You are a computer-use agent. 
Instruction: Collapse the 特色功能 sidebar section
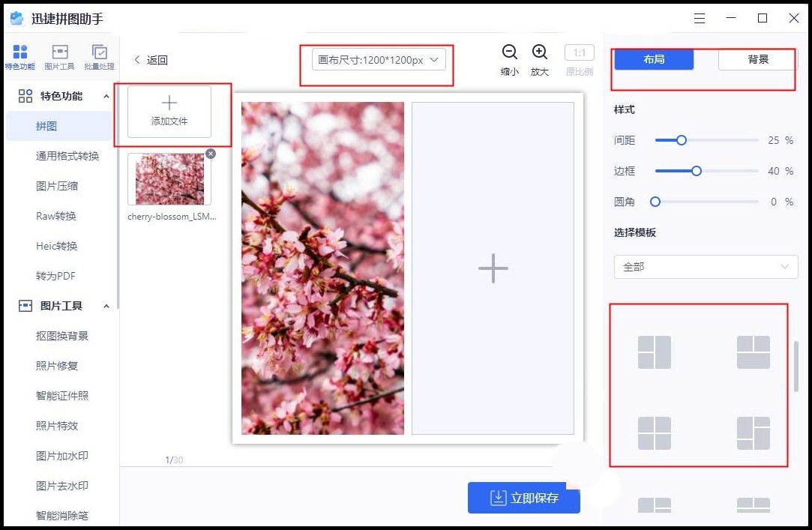pyautogui.click(x=106, y=96)
